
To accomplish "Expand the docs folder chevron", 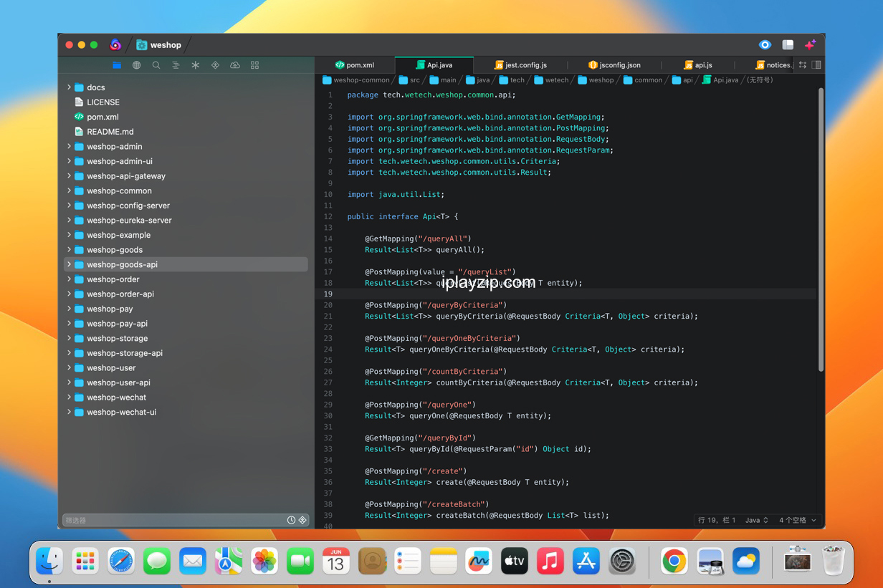I will click(x=69, y=87).
